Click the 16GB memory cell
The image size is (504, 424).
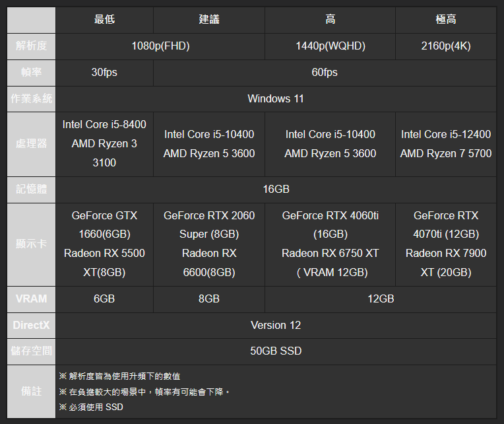pos(276,190)
